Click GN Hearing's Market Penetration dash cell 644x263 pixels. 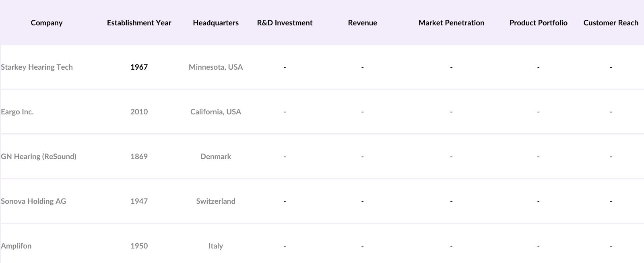451,156
